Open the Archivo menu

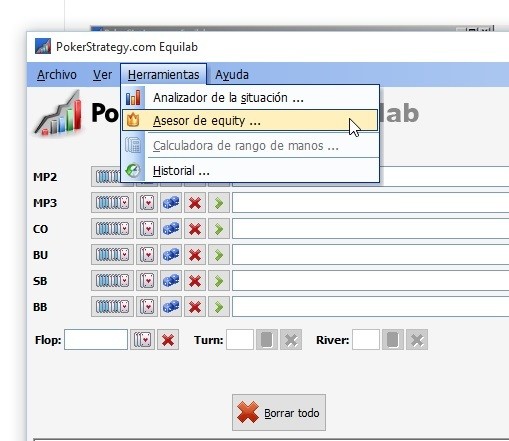point(57,75)
